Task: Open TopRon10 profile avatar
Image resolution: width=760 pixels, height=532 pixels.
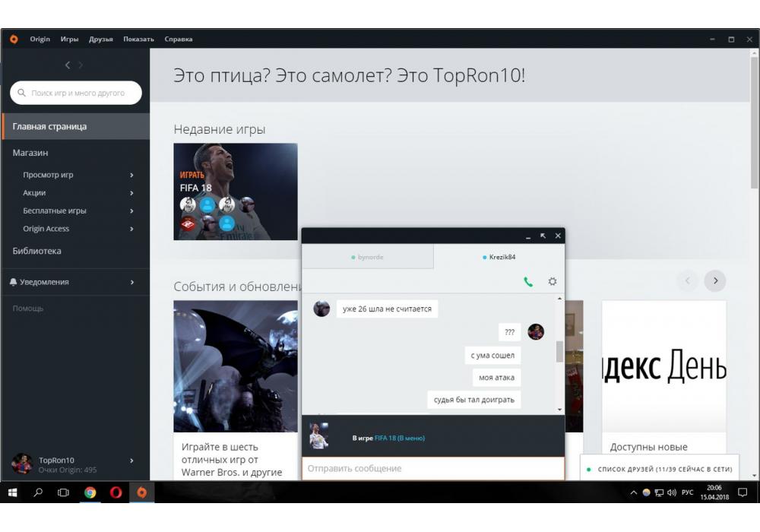Action: (22, 464)
